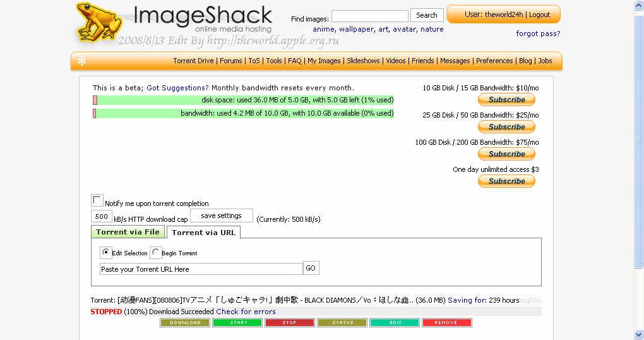Click the ImageShack yellow frog logo
644x340 pixels.
click(x=99, y=23)
